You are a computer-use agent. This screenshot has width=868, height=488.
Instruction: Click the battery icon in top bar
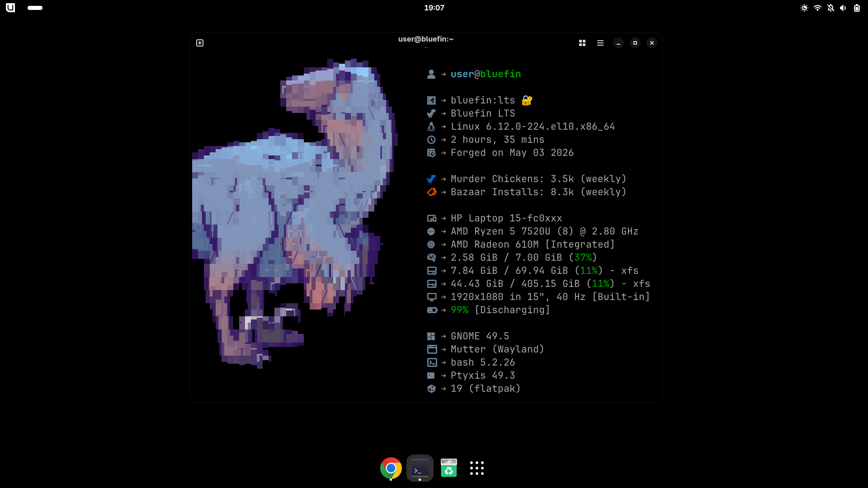point(857,8)
